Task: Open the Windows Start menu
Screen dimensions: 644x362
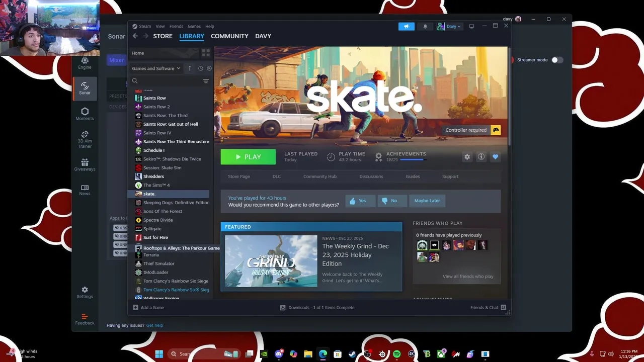Action: coord(159,354)
